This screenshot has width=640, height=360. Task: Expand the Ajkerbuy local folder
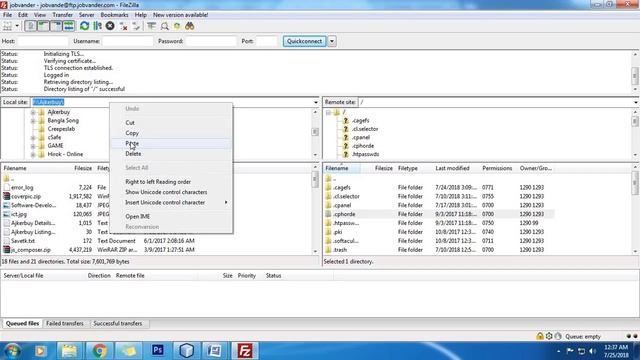[33, 112]
